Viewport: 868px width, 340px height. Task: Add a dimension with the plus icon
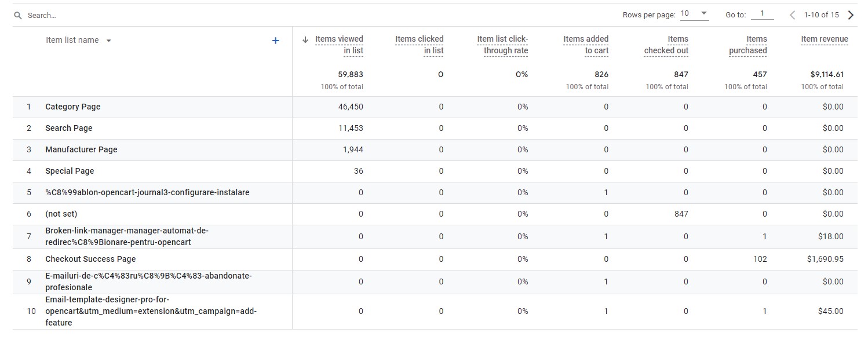coord(276,41)
